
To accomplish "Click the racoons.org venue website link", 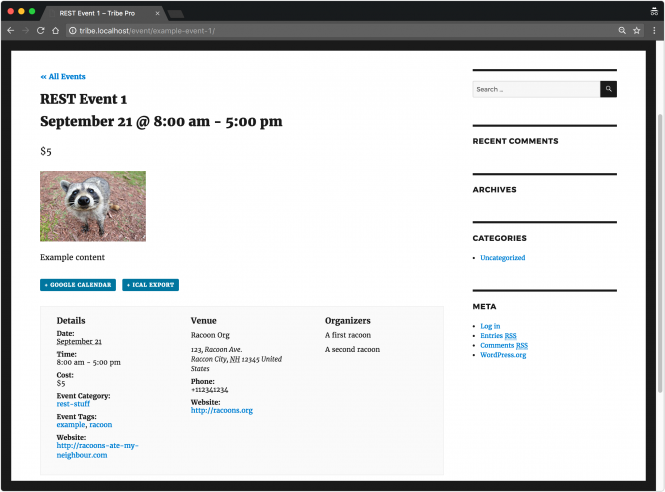I will pyautogui.click(x=221, y=410).
